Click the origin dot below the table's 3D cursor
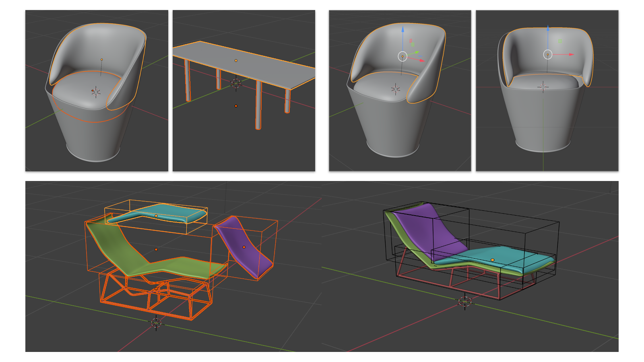This screenshot has width=644, height=362. pyautogui.click(x=236, y=106)
